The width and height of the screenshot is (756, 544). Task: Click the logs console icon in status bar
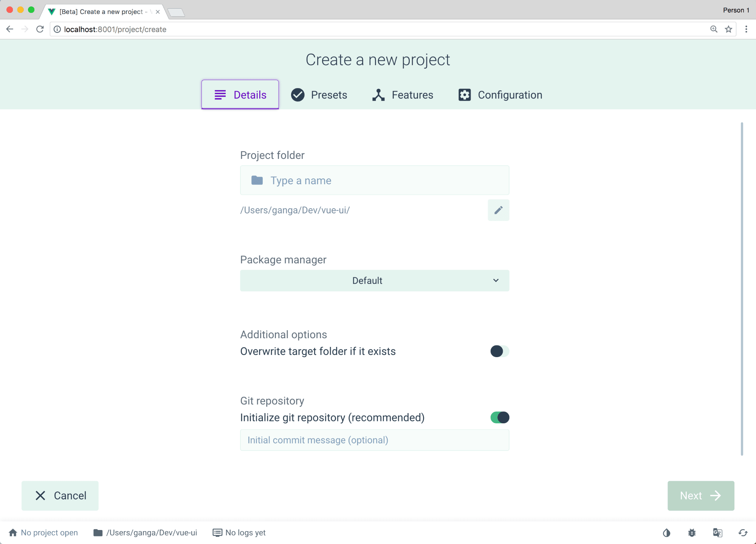pos(217,533)
